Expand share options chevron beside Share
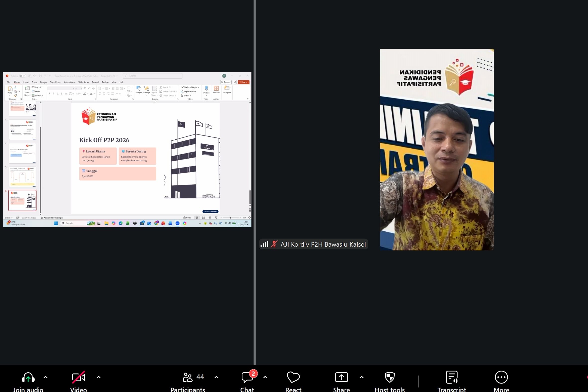Viewport: 588px width, 392px height. [x=362, y=377]
